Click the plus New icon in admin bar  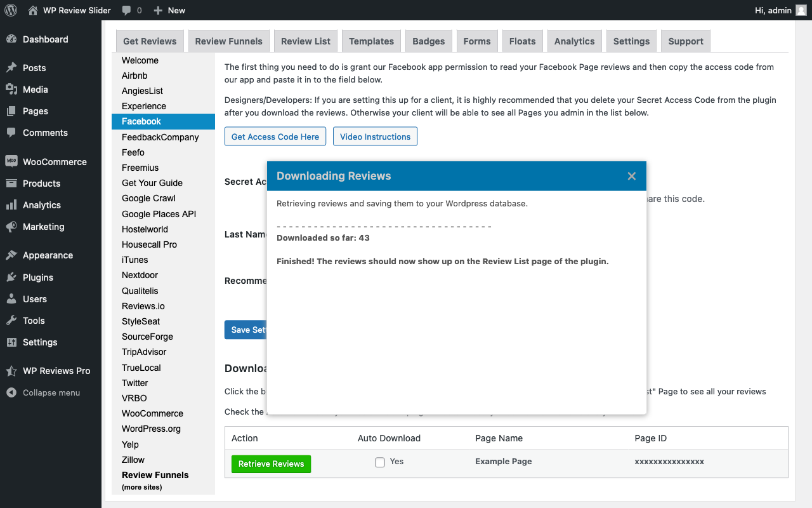pos(158,10)
